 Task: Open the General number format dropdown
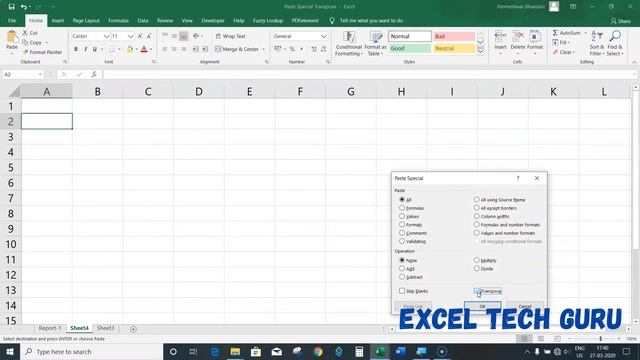(x=324, y=36)
